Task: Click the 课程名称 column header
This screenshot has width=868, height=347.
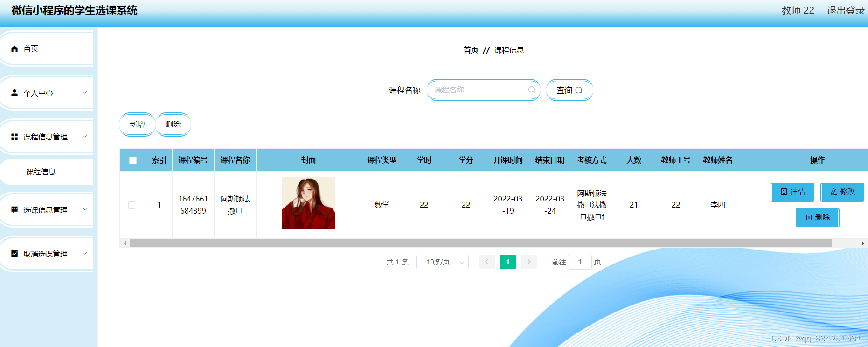Action: pos(235,160)
